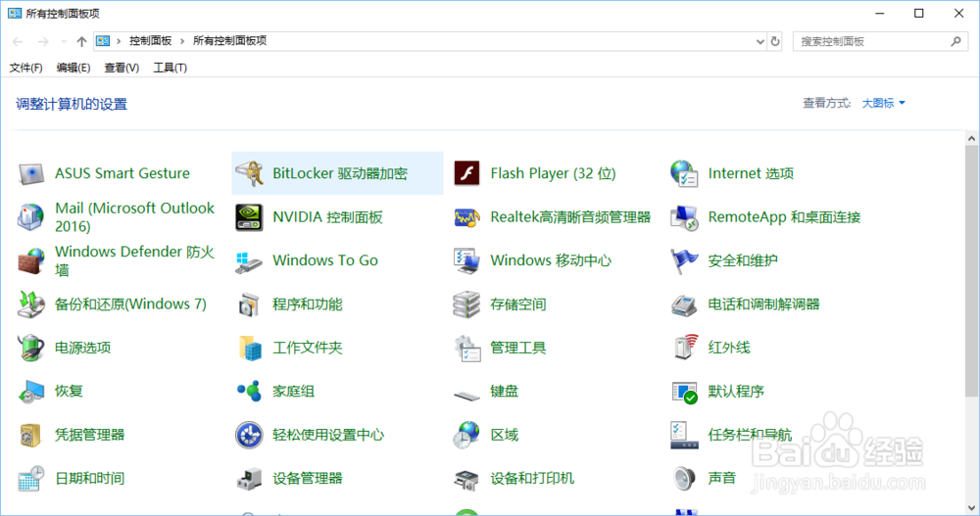Open the Sound speaker icon
This screenshot has width=980, height=516.
click(x=684, y=479)
